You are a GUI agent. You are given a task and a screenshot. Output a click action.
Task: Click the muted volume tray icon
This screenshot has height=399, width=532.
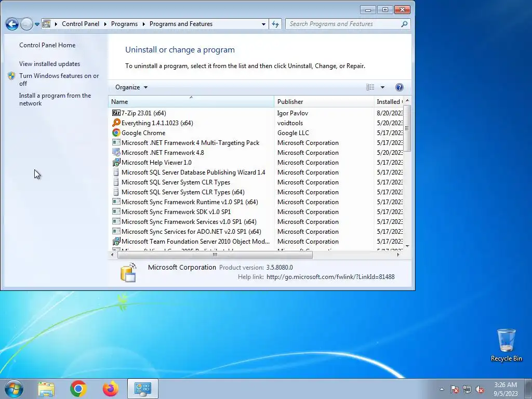[x=480, y=389]
